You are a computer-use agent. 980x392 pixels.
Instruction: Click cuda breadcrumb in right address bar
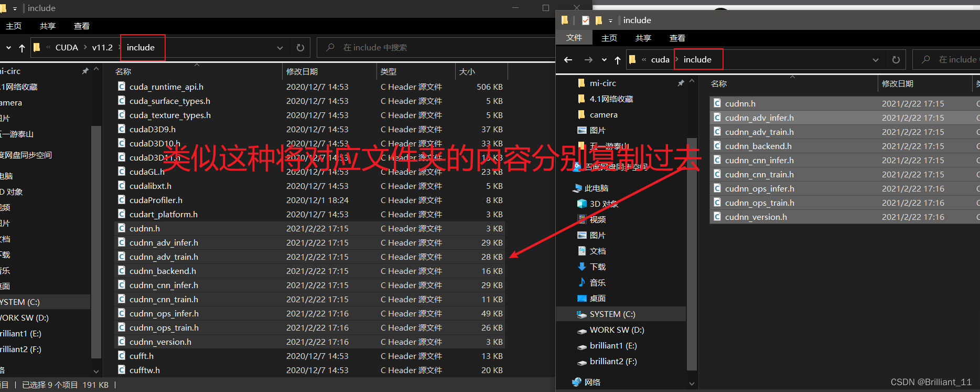coord(660,59)
